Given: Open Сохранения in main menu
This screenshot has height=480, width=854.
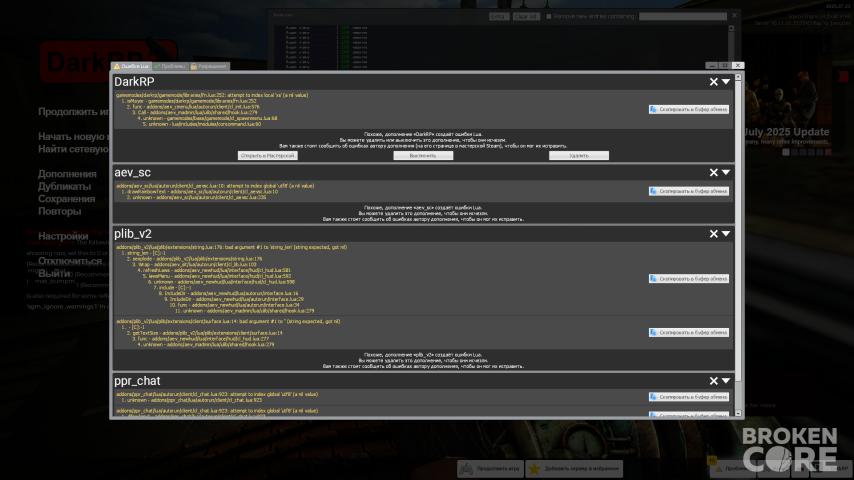Looking at the screenshot, I should [66, 199].
